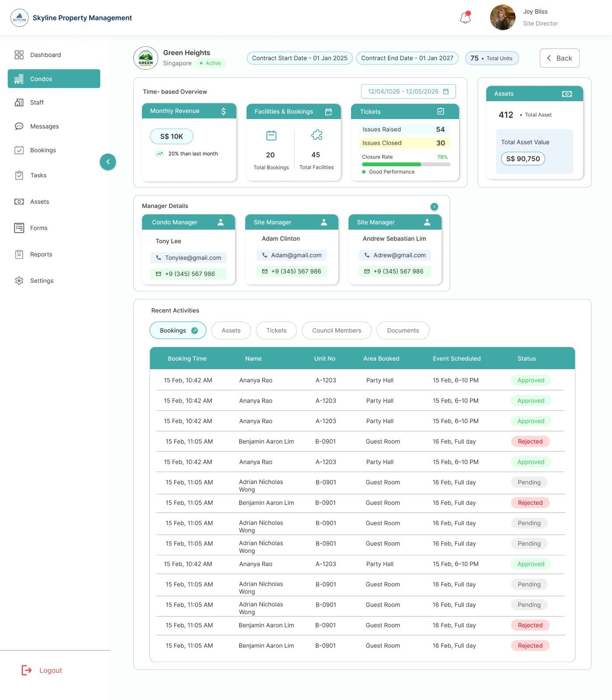
Task: Click the Green Heights condo logo
Action: pyautogui.click(x=146, y=58)
